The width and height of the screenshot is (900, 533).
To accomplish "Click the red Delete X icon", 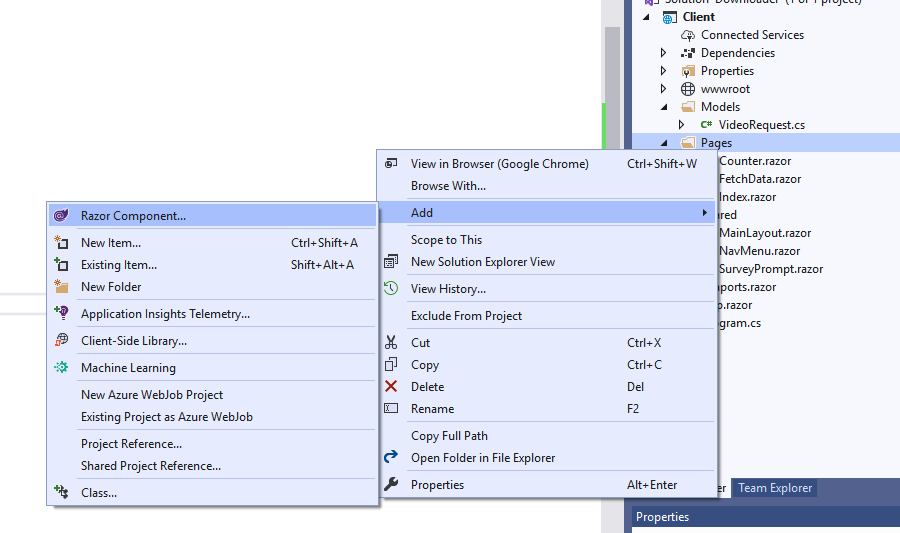I will tap(391, 386).
